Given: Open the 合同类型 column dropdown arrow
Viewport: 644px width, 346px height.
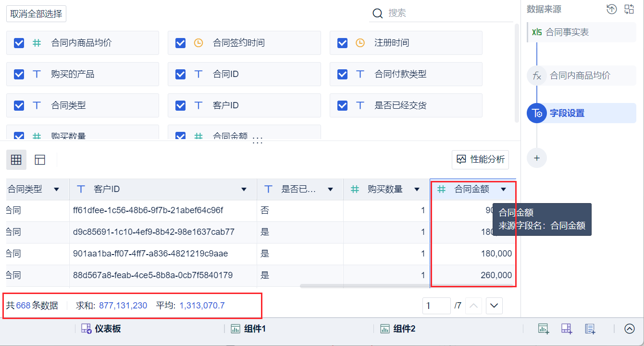Looking at the screenshot, I should (x=56, y=190).
